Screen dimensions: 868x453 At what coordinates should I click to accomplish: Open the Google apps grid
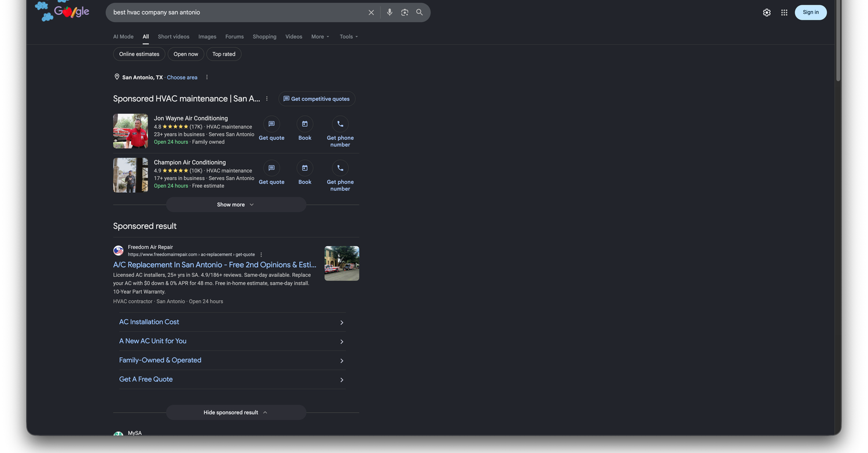[784, 13]
